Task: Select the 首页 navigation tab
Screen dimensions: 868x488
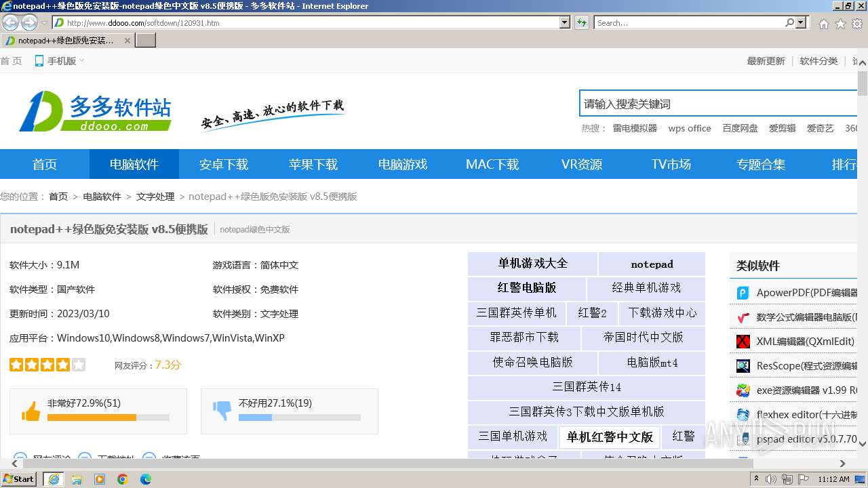Action: click(x=45, y=164)
